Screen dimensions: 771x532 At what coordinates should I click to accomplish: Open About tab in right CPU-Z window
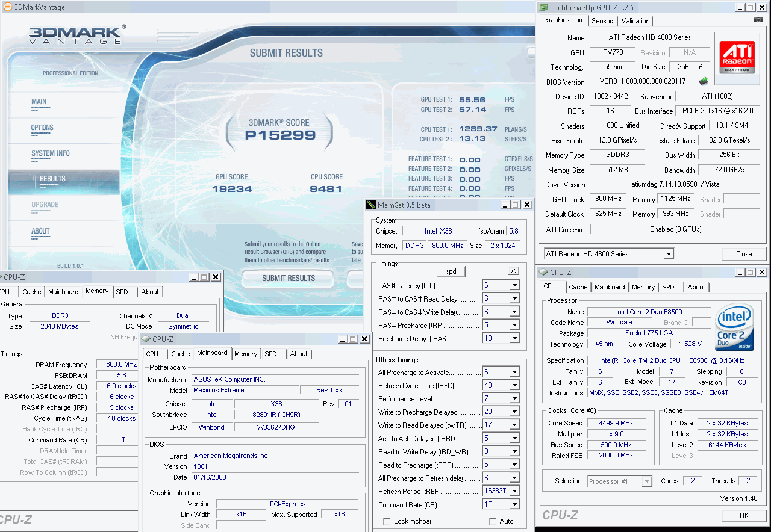point(696,287)
